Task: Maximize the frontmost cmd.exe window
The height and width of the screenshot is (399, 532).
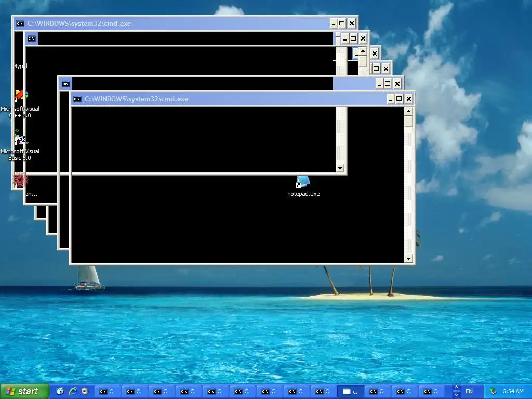Action: [x=399, y=99]
